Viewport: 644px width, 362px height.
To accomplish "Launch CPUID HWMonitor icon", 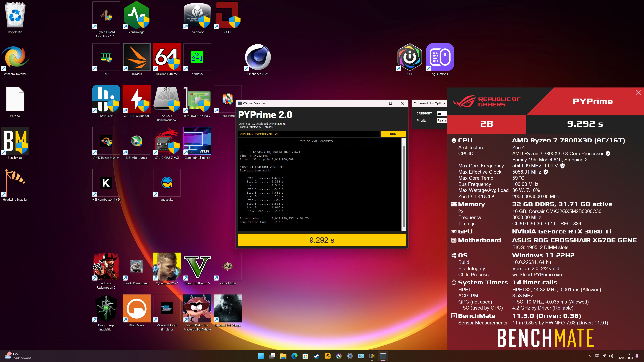I will point(137,101).
